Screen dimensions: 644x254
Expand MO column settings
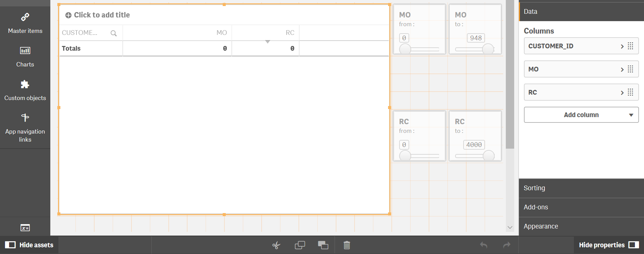(x=622, y=69)
